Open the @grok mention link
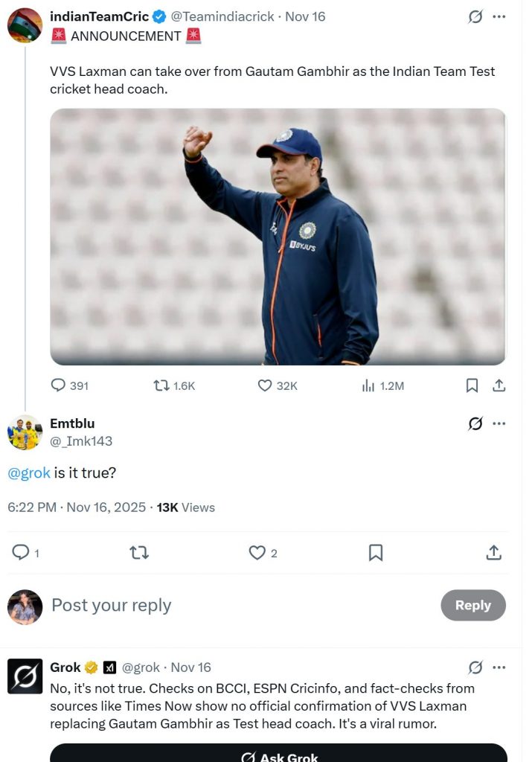Viewport: 532px width, 762px height. click(29, 473)
